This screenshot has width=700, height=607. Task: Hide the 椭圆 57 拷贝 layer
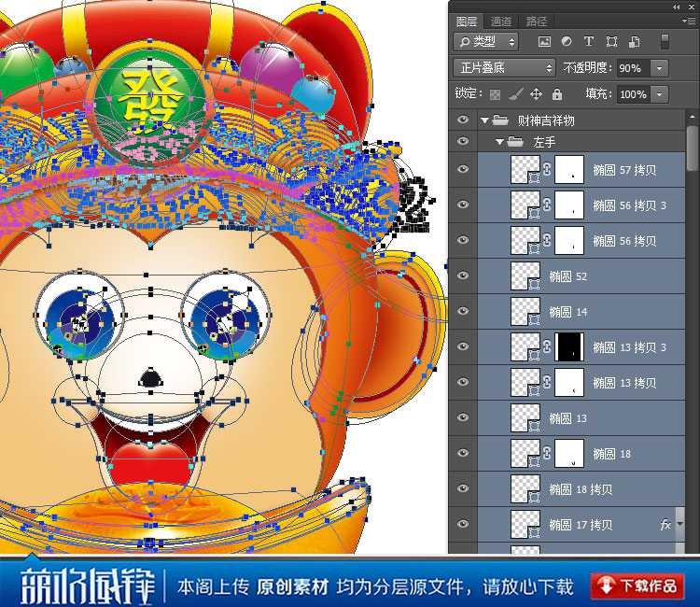463,169
